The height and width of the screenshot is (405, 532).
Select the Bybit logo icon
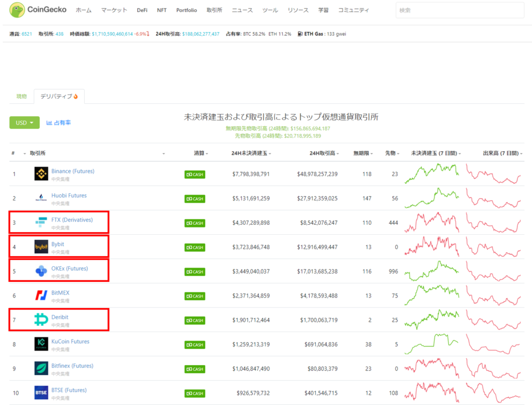(42, 247)
